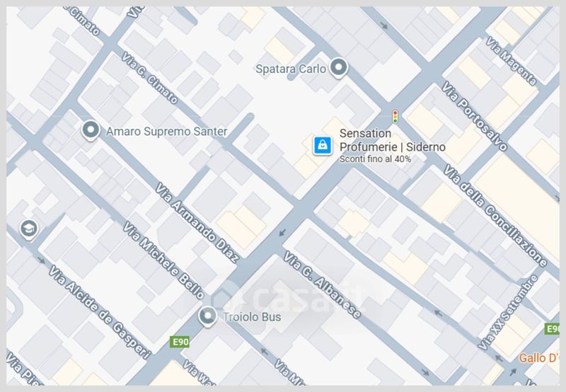The height and width of the screenshot is (392, 566).
Task: Click the Sconti fino al 40% text
Action: tap(375, 158)
